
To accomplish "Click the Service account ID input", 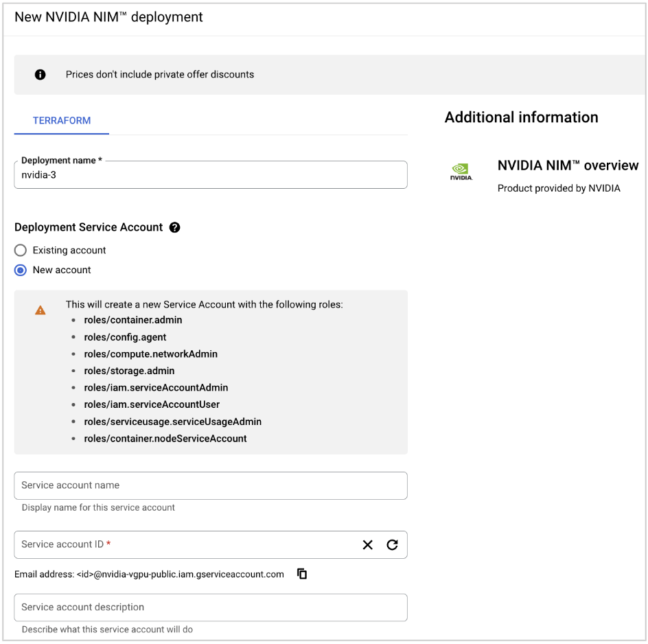I will click(185, 544).
